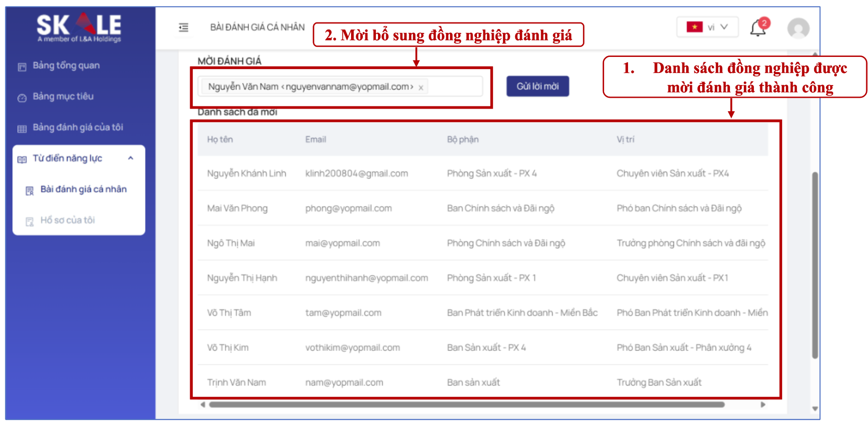Remove the Nguyễn Văn Nam invitee tag
This screenshot has width=868, height=423.
point(421,88)
